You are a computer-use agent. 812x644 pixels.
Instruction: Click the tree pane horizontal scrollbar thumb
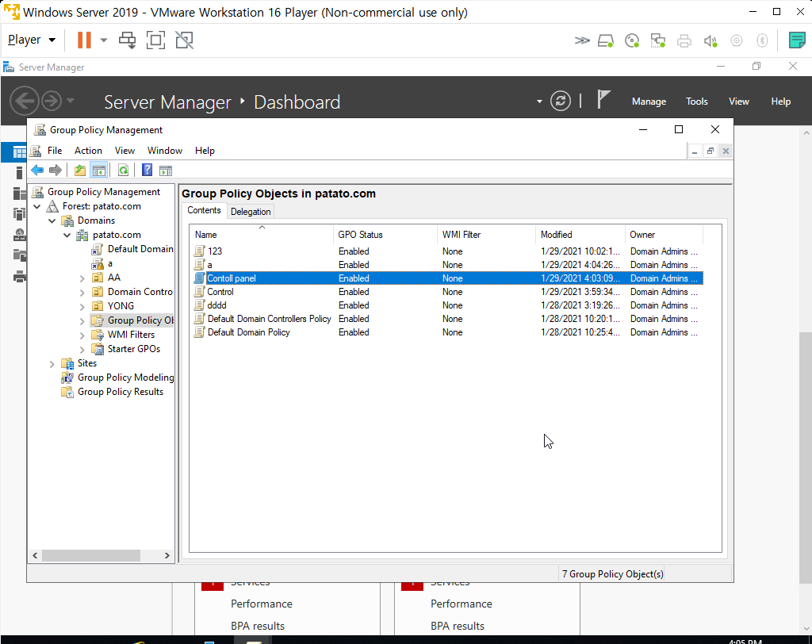[90, 555]
